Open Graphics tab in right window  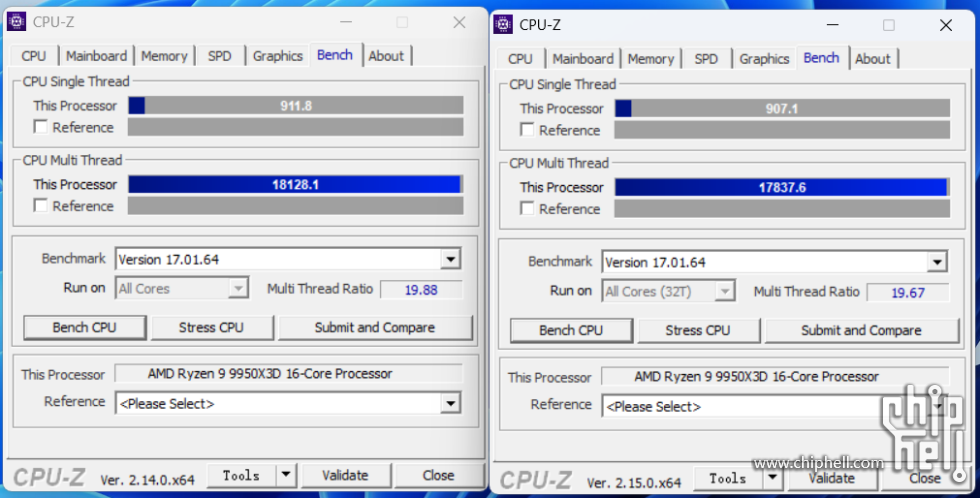coord(764,59)
